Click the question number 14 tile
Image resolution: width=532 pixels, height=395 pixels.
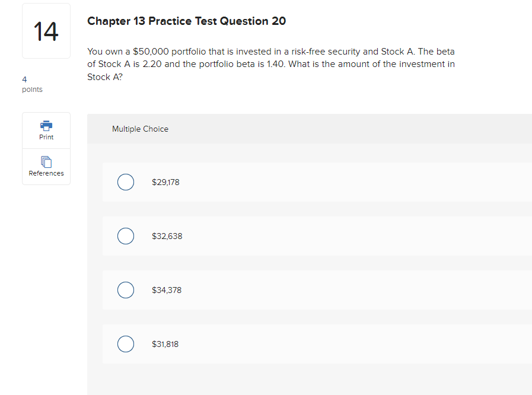[46, 30]
